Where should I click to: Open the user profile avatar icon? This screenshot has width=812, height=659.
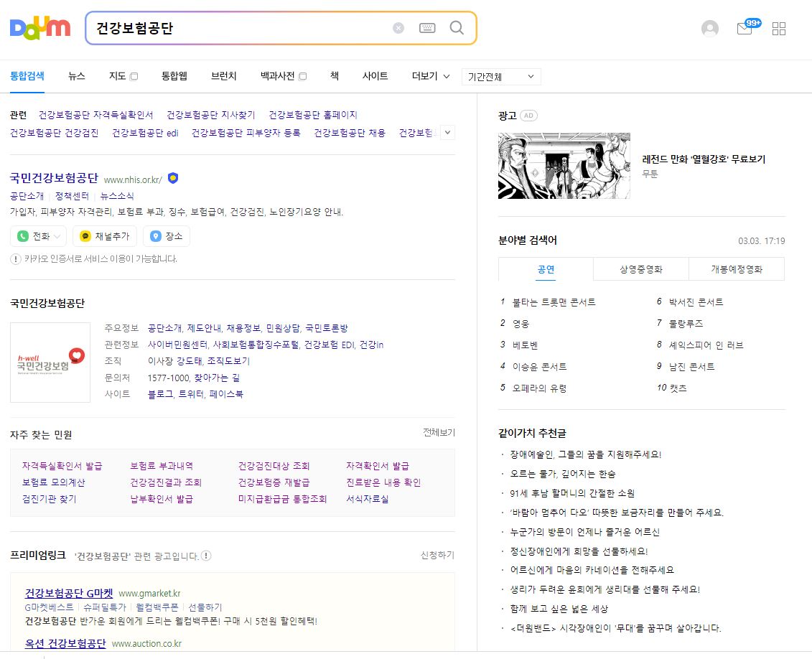pyautogui.click(x=710, y=28)
